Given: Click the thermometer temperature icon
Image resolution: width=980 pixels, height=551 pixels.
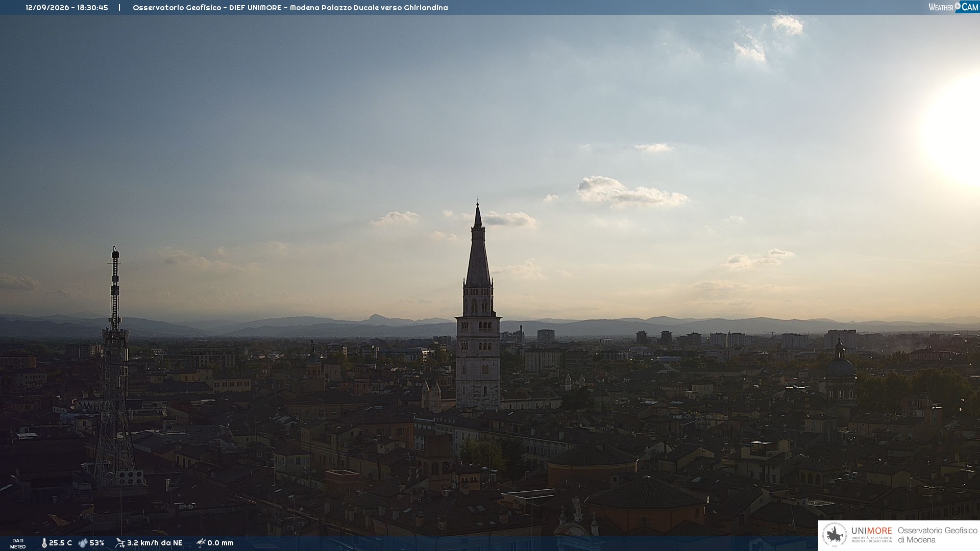Looking at the screenshot, I should (44, 543).
